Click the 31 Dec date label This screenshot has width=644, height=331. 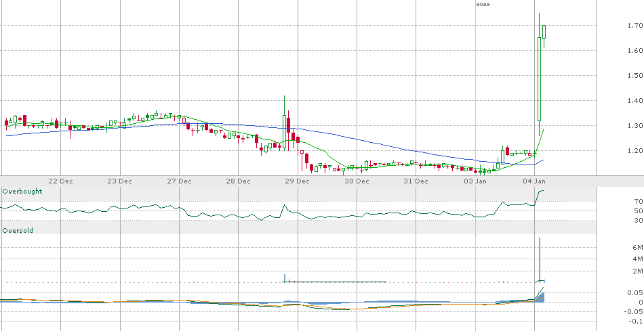coord(416,181)
